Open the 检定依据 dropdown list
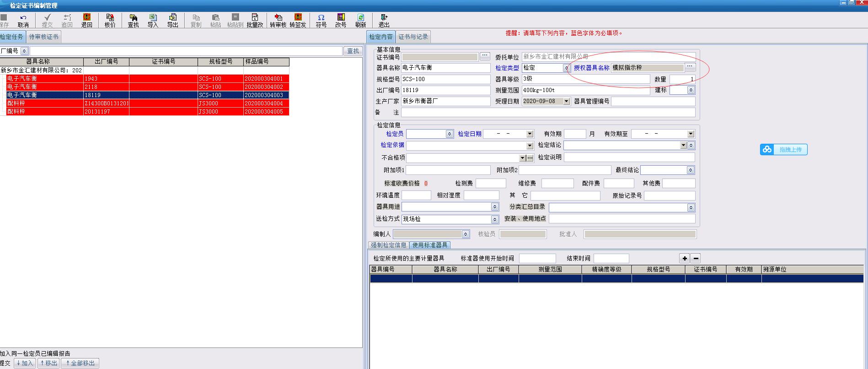Image resolution: width=868 pixels, height=369 pixels. click(x=530, y=146)
